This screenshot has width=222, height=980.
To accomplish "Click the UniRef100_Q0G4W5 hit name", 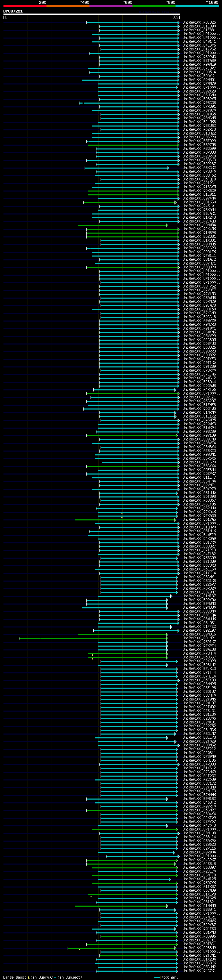I will (199, 408).
